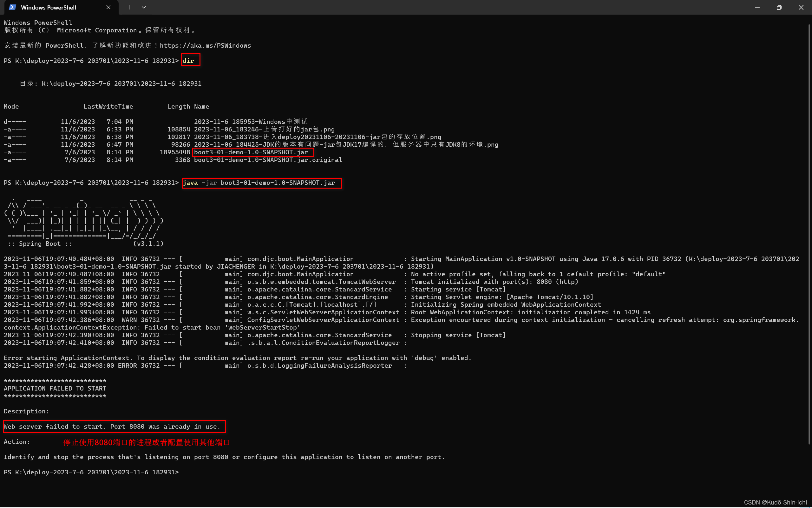Open the https://aka.ms/PSWindows link
Image resolution: width=812 pixels, height=508 pixels.
[x=205, y=45]
